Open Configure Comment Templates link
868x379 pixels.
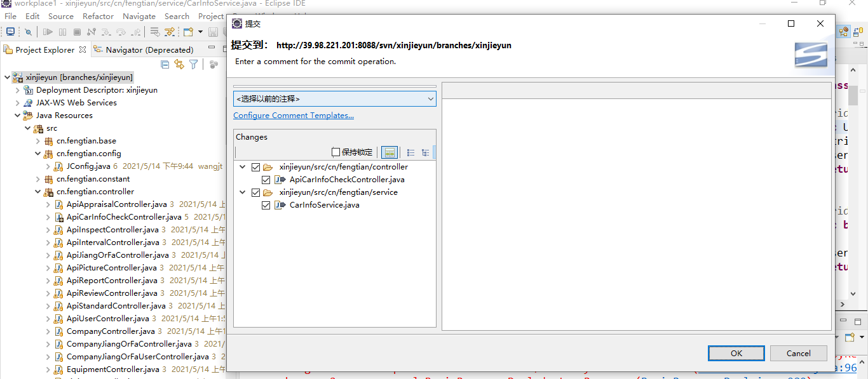coord(294,116)
